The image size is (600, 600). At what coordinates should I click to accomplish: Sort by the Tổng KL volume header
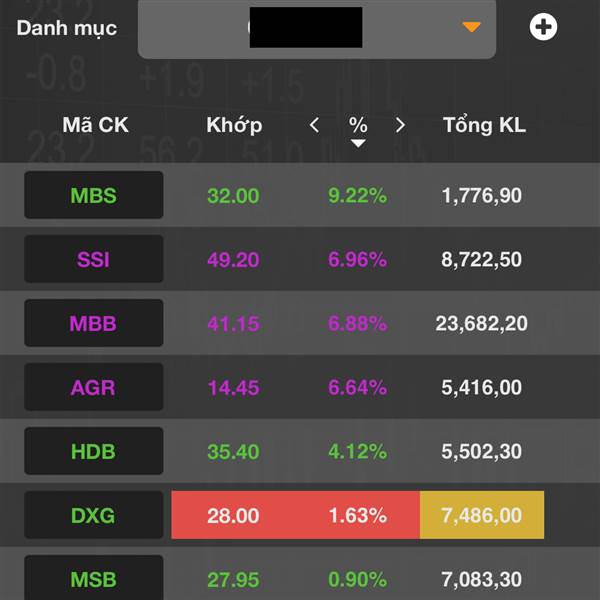pos(484,126)
